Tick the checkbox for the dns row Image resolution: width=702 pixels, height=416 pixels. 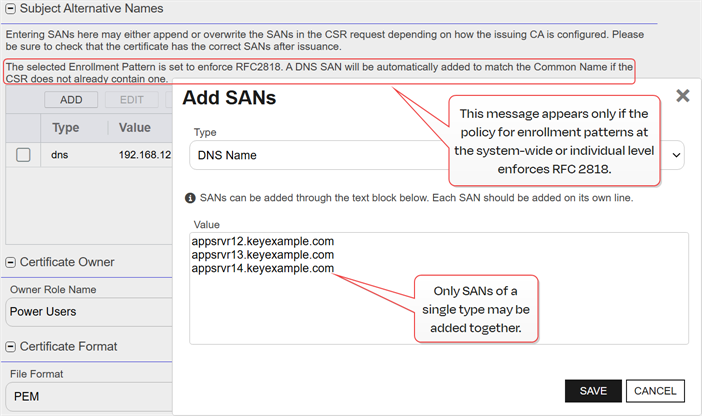click(23, 155)
